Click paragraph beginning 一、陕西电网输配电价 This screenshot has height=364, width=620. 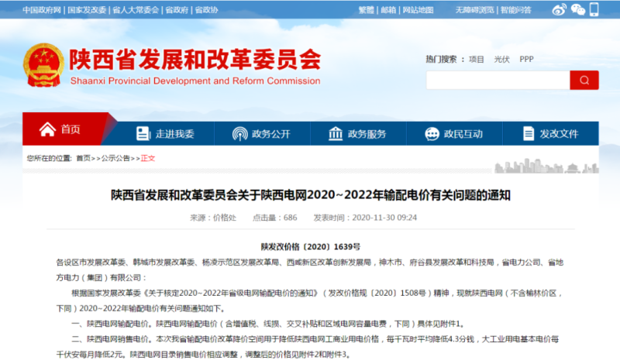coord(267,324)
